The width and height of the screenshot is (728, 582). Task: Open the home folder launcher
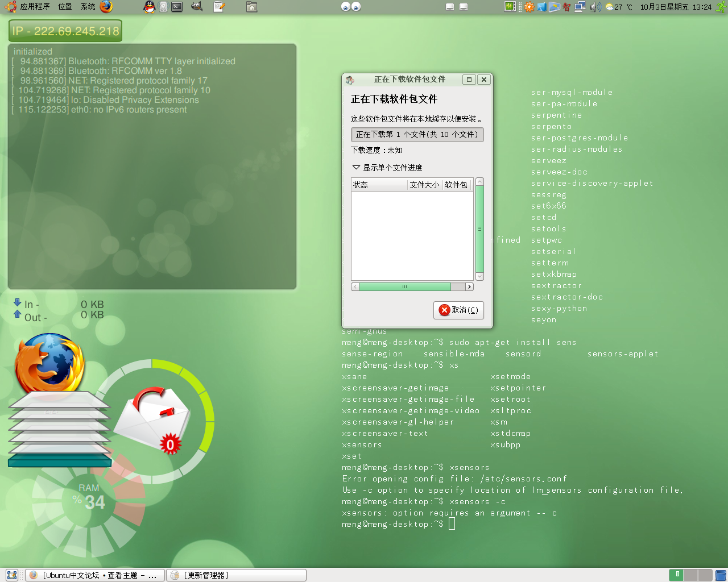pyautogui.click(x=252, y=7)
